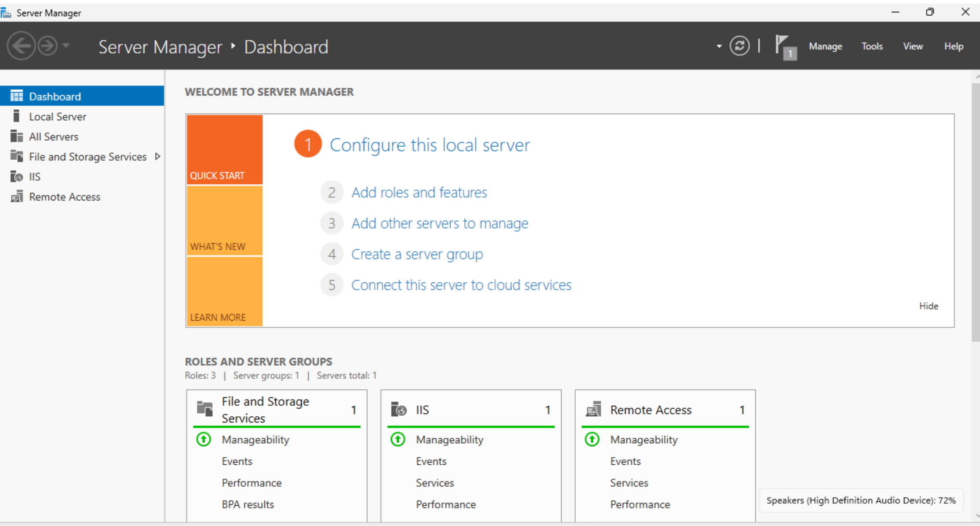
Task: Select the WHAT'S NEW orange tile
Action: (x=225, y=221)
